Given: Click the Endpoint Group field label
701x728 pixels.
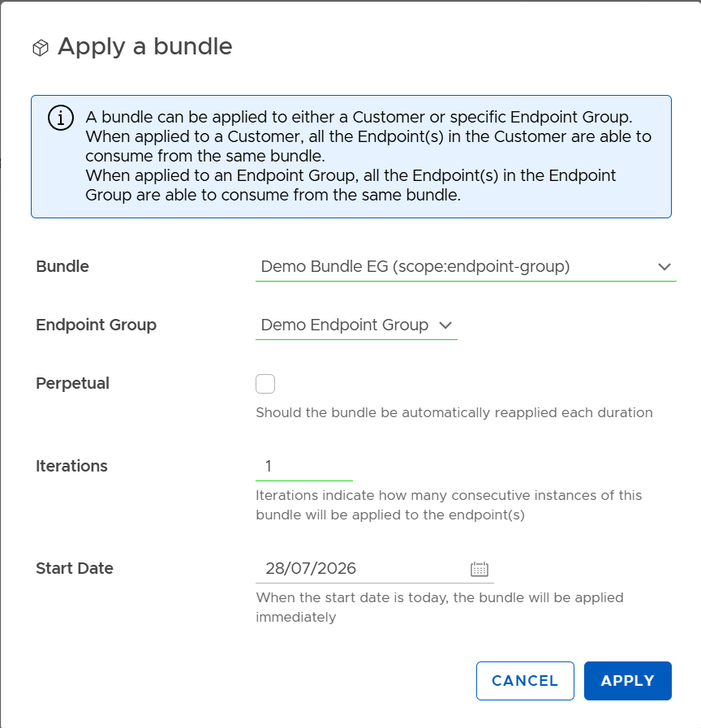Looking at the screenshot, I should (96, 325).
